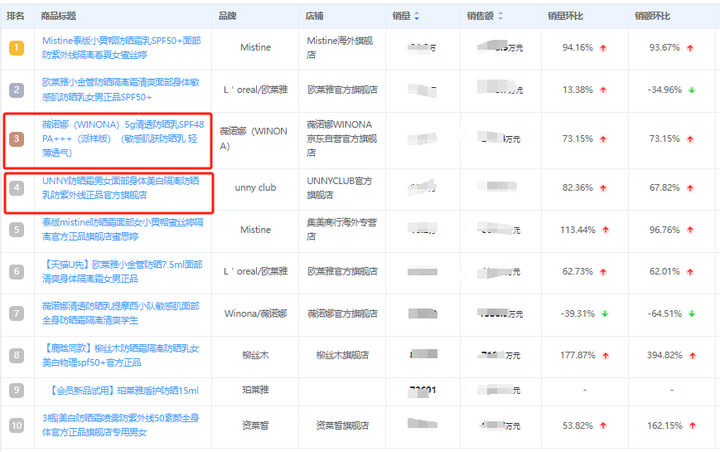Click rank 9 badge icon
The image size is (720, 452).
(x=17, y=390)
